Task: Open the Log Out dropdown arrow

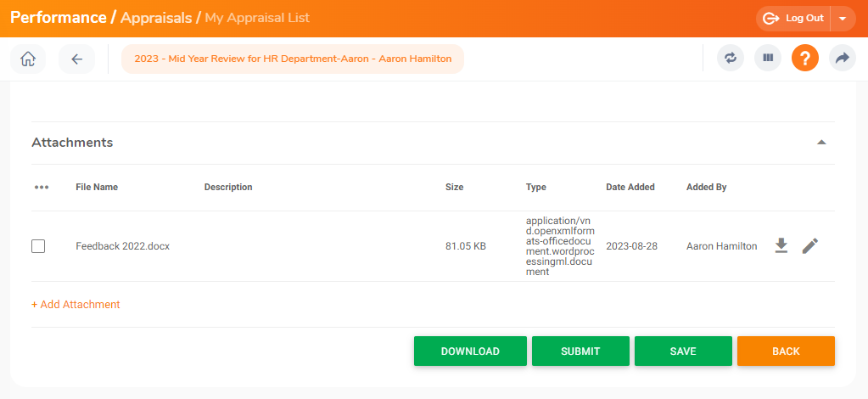Action: pyautogui.click(x=842, y=19)
